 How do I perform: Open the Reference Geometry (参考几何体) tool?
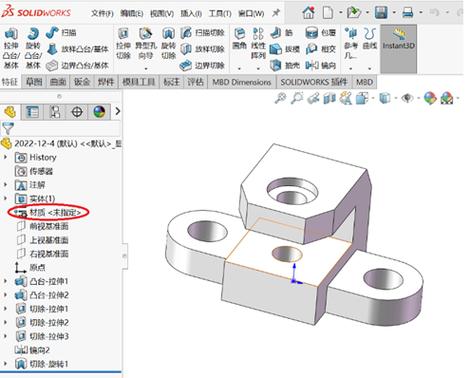[351, 43]
